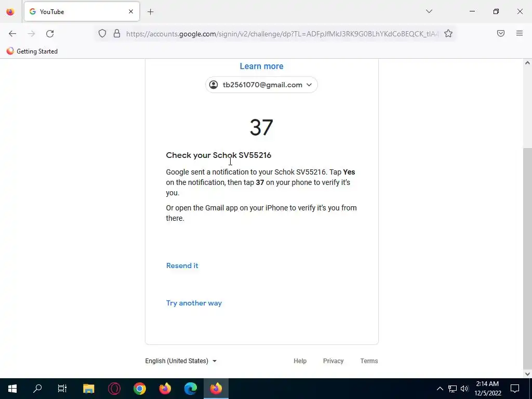
Task: Close the Firefox window
Action: pos(520,11)
